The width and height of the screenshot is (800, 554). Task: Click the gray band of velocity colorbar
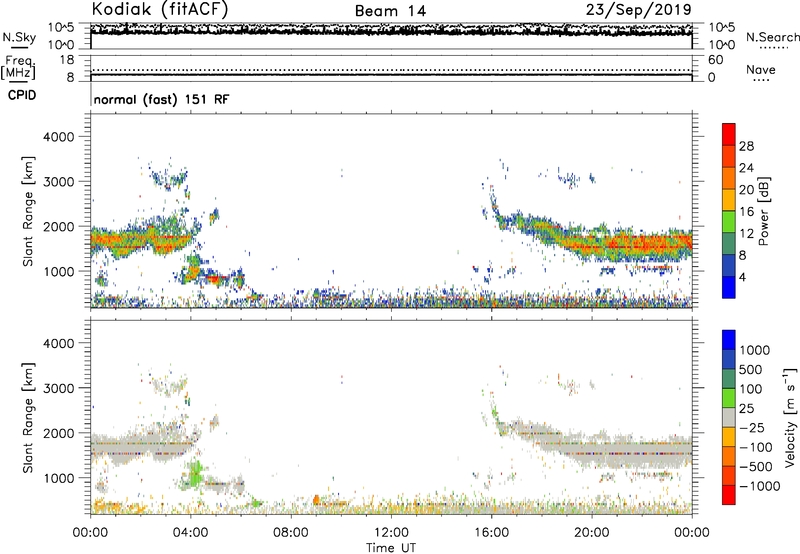(729, 417)
